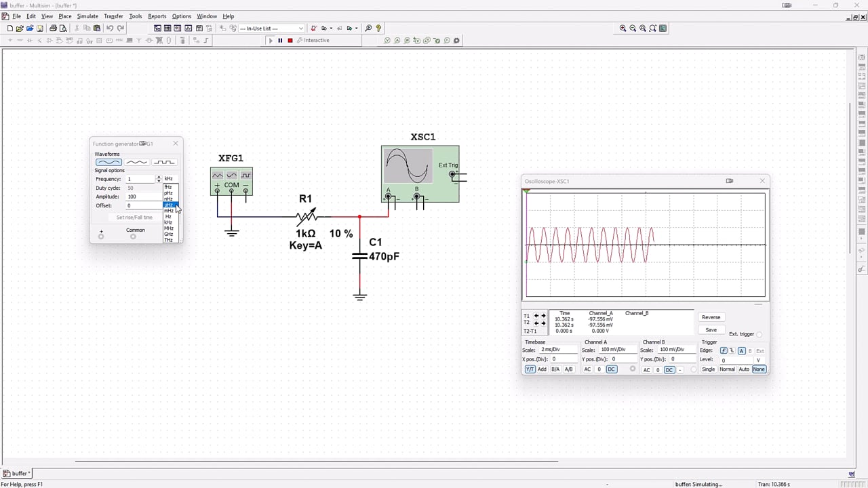Move cursor T1 right with arrow
868x488 pixels.
(543, 316)
